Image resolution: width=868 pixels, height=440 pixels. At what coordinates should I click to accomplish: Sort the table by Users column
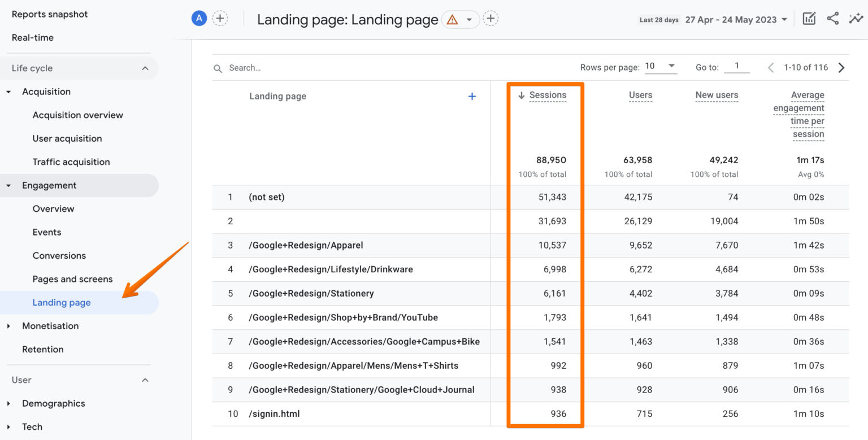pos(640,95)
